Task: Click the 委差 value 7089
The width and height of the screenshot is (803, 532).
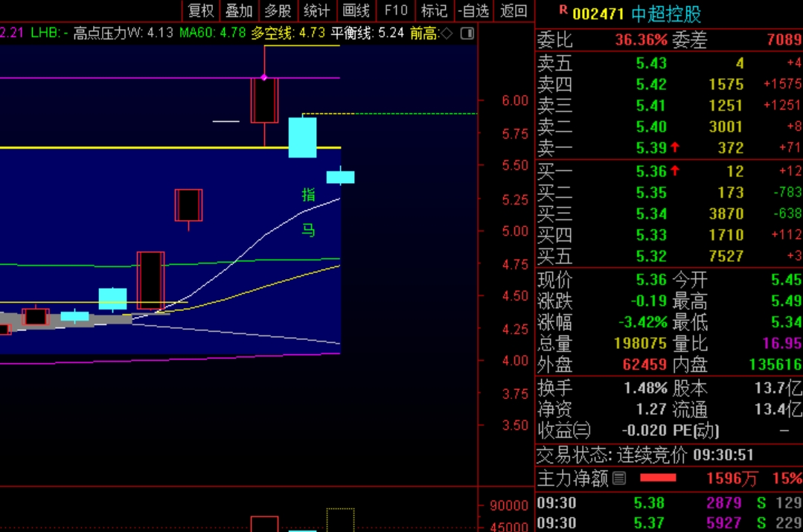Action: (x=784, y=39)
